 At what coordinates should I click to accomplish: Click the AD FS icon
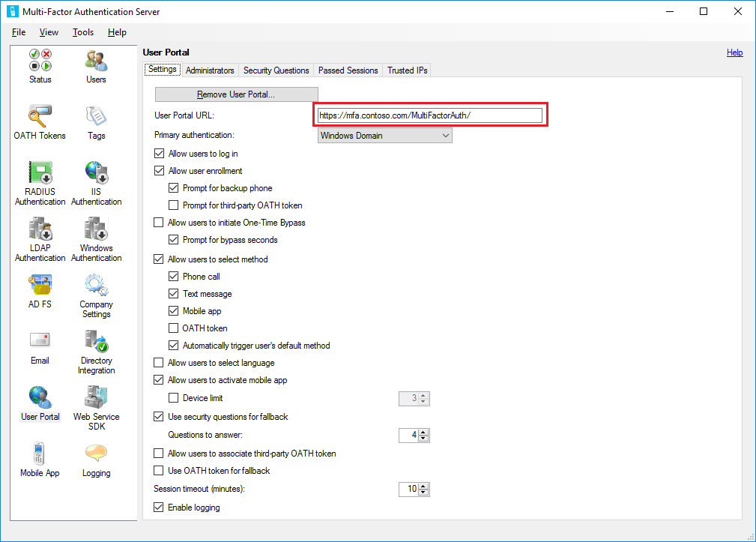pos(40,287)
